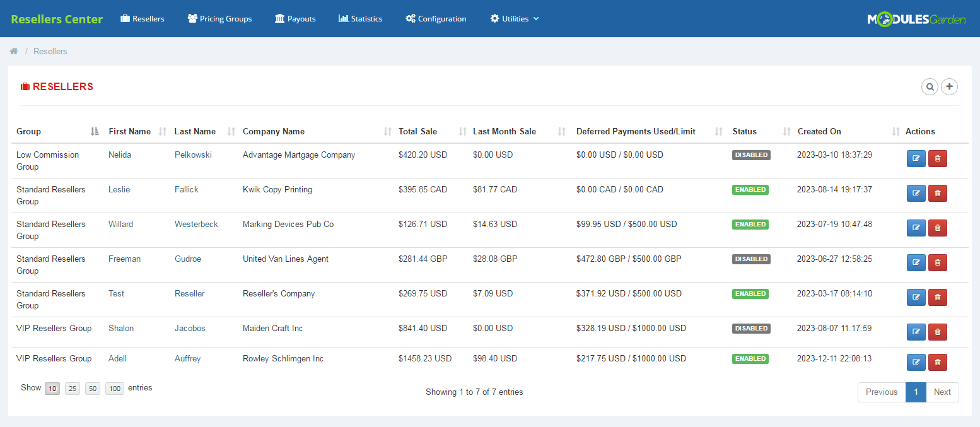Open the Configuration gear icon
The height and width of the screenshot is (427, 980).
coord(410,18)
